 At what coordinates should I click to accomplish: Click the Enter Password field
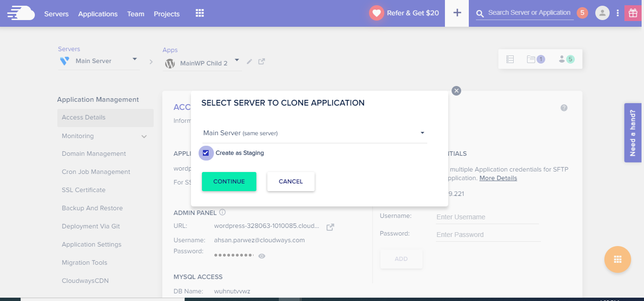tap(487, 235)
